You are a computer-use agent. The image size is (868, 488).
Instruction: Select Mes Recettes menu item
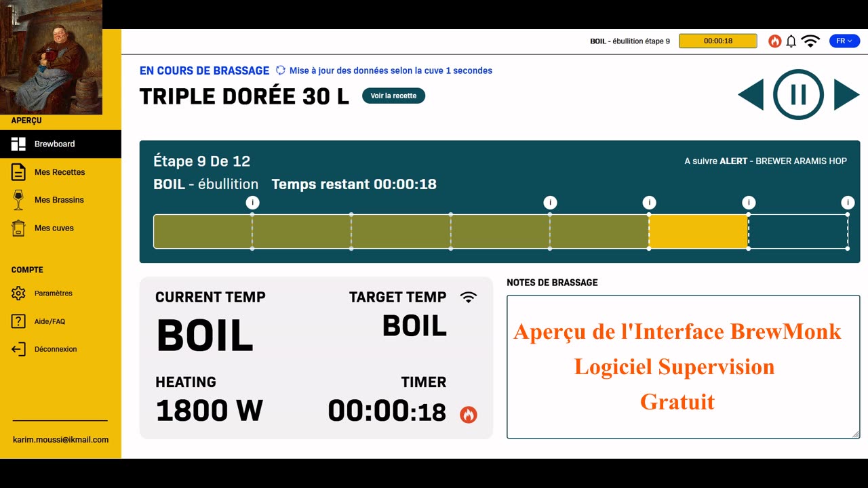[60, 172]
